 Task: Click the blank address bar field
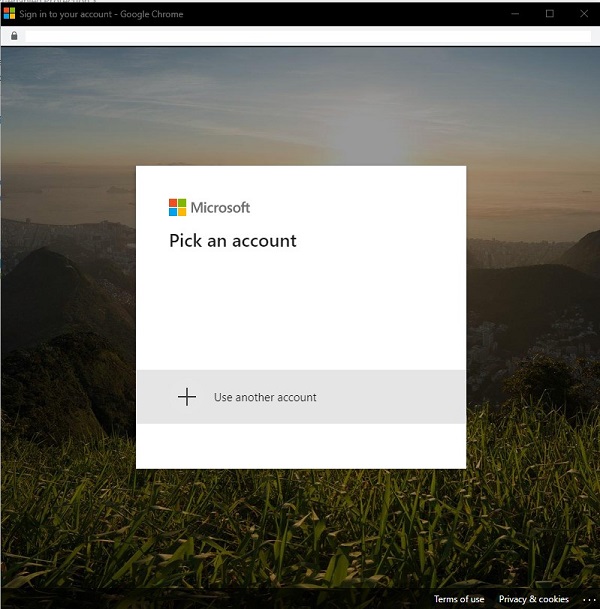tap(308, 36)
